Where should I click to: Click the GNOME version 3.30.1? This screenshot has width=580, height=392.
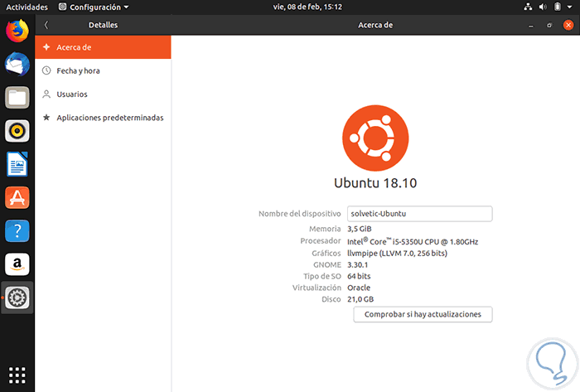357,264
